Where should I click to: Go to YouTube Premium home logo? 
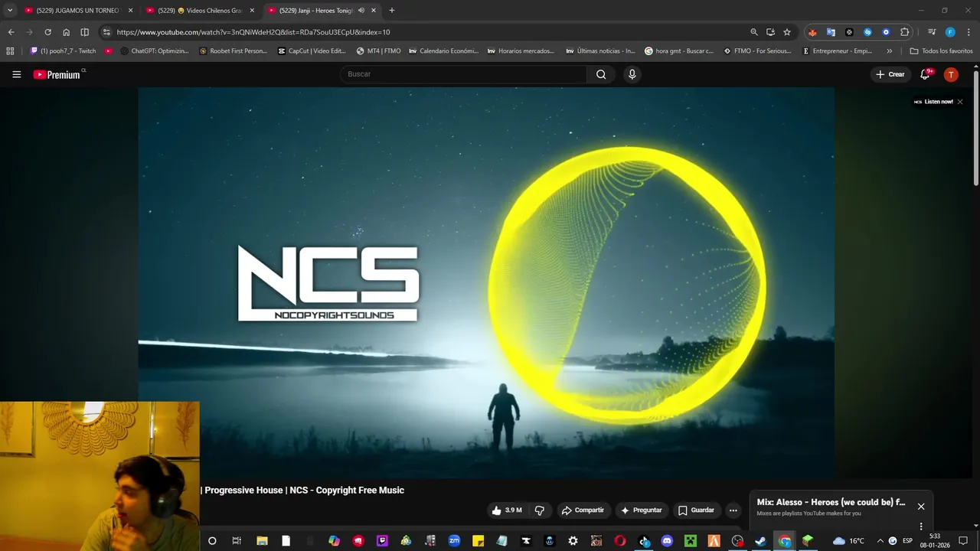57,74
